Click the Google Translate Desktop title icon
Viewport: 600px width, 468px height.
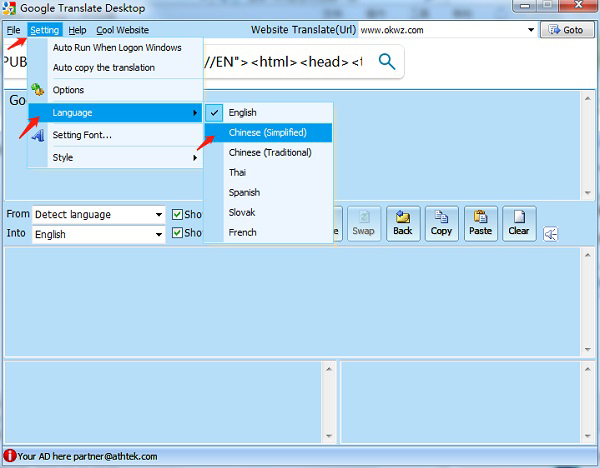coord(9,8)
